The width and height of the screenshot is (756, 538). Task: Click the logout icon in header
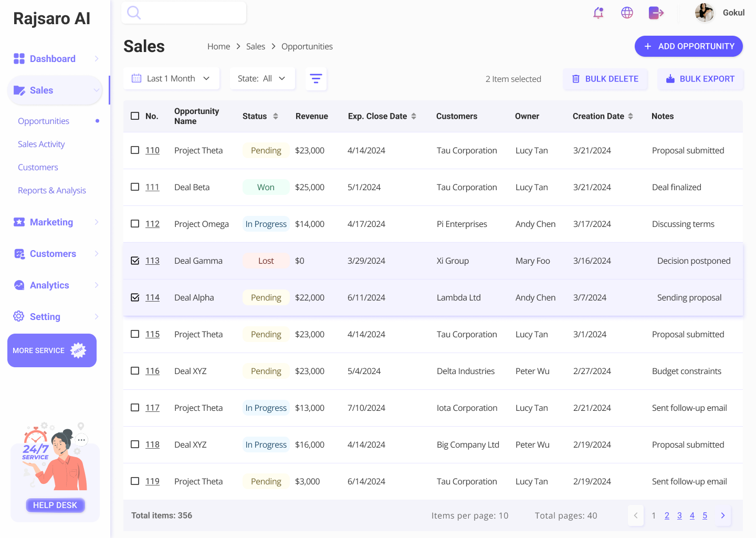pyautogui.click(x=656, y=13)
